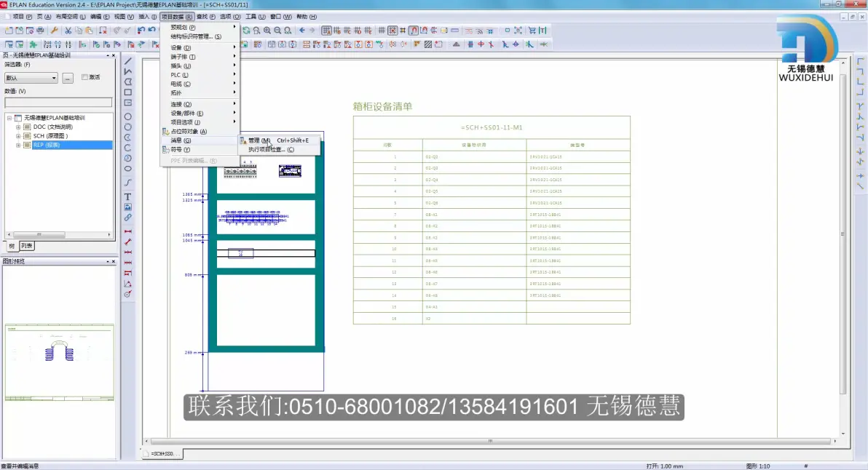868x470 pixels.
Task: Open the 查找 (F) menu
Action: [x=205, y=17]
